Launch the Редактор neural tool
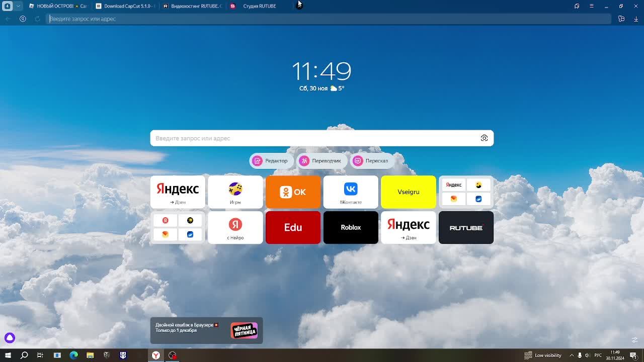Screen dimensions: 644x362 271,161
